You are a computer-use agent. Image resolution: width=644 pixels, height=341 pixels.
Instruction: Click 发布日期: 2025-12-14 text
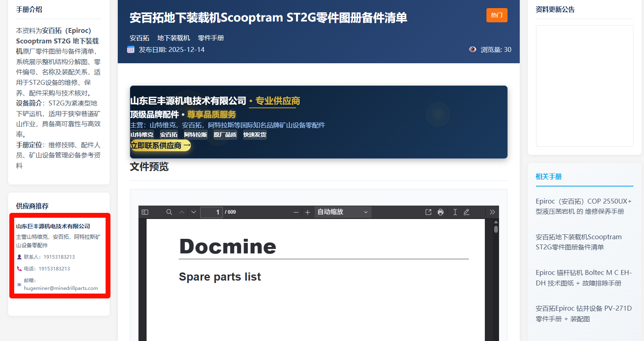coord(172,49)
